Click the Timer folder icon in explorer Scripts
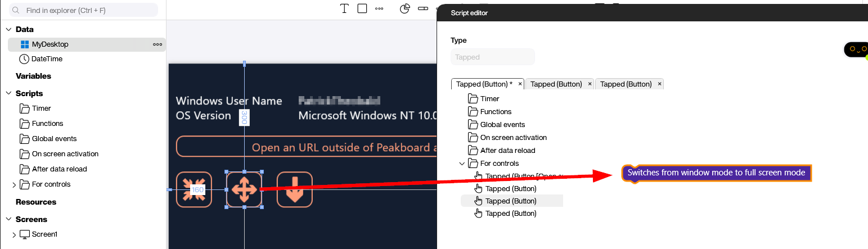 [x=24, y=108]
